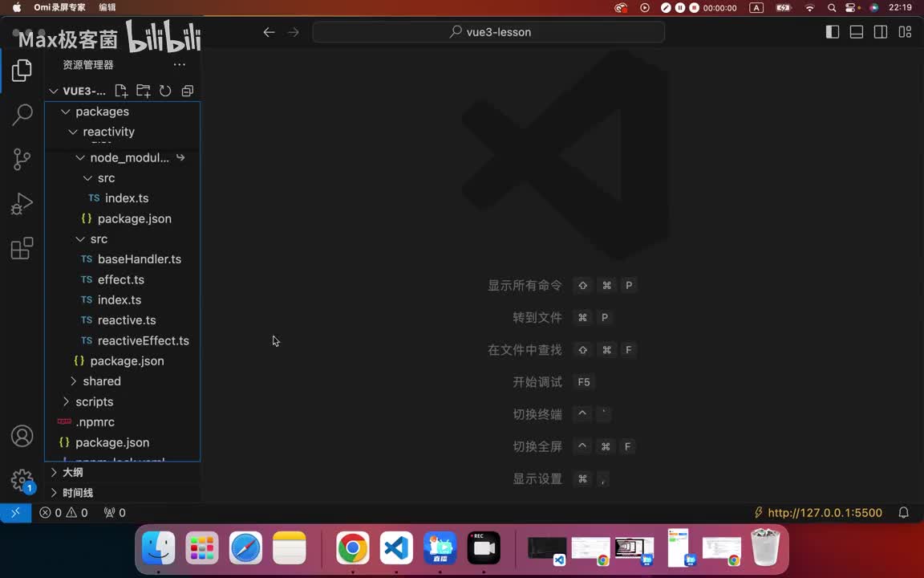The image size is (924, 578).
Task: Show errors and warnings count
Action: coord(63,512)
